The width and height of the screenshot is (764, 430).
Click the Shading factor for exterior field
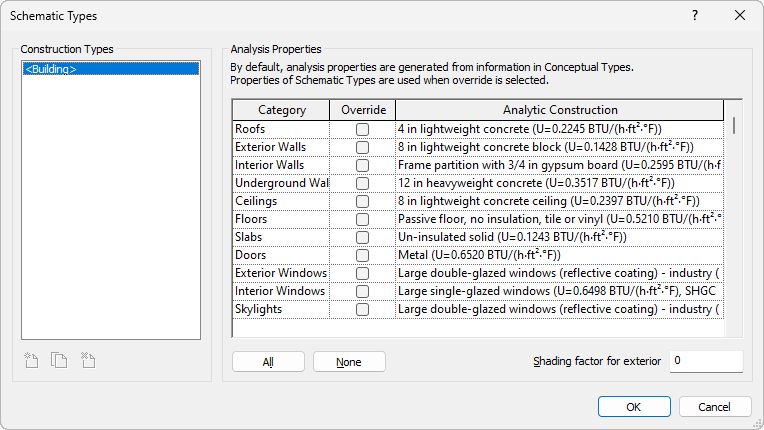[705, 361]
